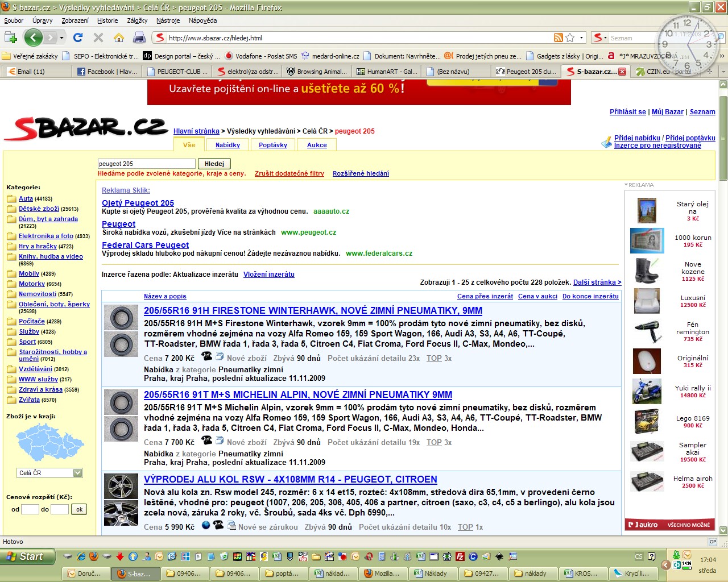Reload the page with the refresh icon
Image resolution: width=728 pixels, height=582 pixels.
78,38
